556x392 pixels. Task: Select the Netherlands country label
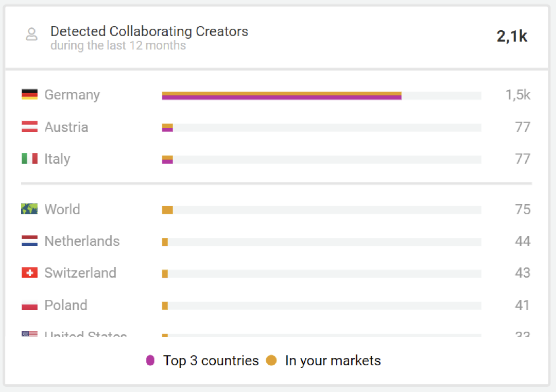[x=82, y=241]
